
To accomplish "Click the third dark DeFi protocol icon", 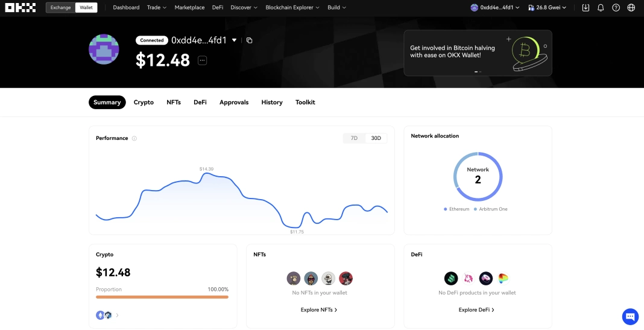I will click(486, 278).
